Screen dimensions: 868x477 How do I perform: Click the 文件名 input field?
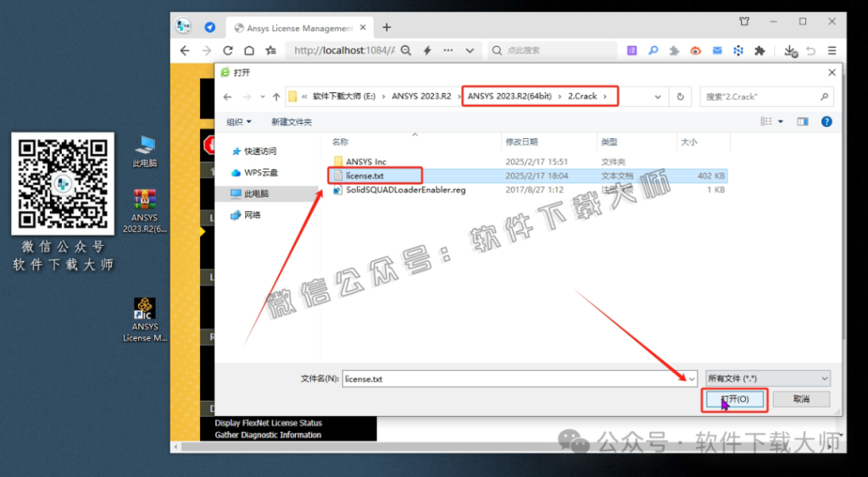click(514, 379)
